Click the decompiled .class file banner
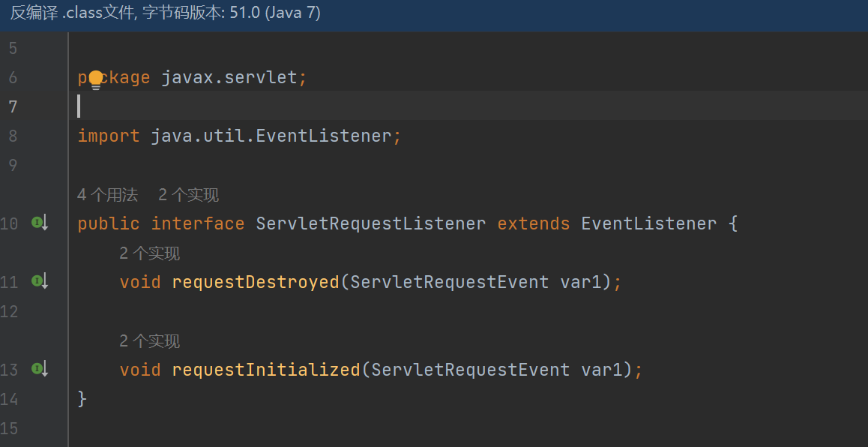868x447 pixels. (x=165, y=14)
